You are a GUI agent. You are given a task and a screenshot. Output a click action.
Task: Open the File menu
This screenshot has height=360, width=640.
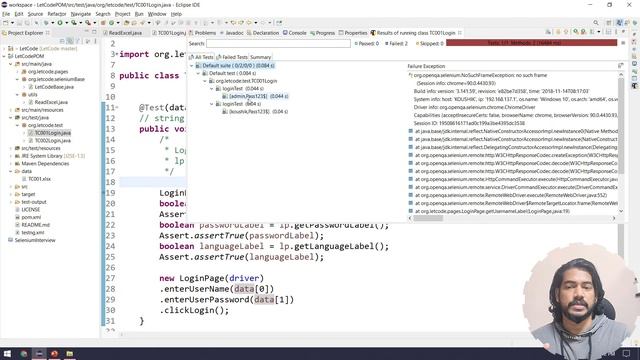(6, 14)
